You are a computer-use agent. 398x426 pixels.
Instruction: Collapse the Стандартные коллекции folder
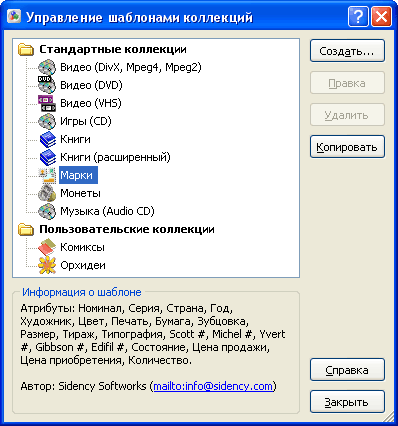26,49
